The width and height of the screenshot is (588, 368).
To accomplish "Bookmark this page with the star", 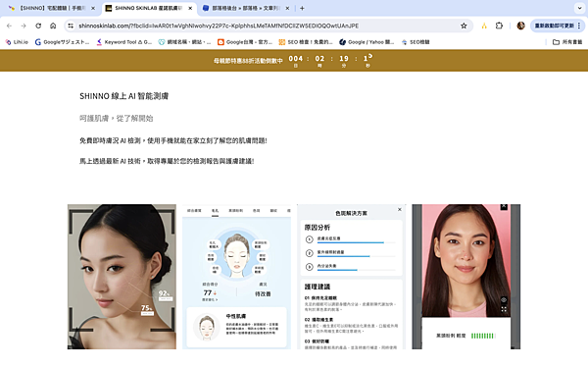I will click(464, 26).
